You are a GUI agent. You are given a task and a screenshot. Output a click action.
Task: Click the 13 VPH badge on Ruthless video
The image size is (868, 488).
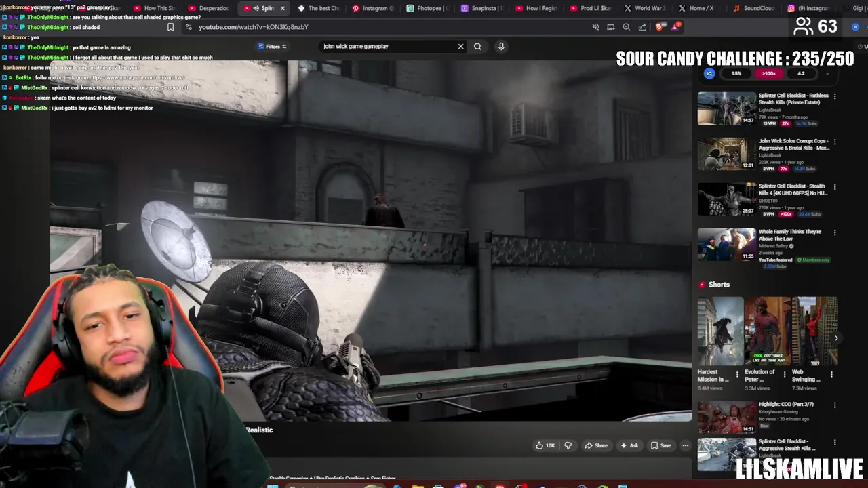[x=769, y=123]
